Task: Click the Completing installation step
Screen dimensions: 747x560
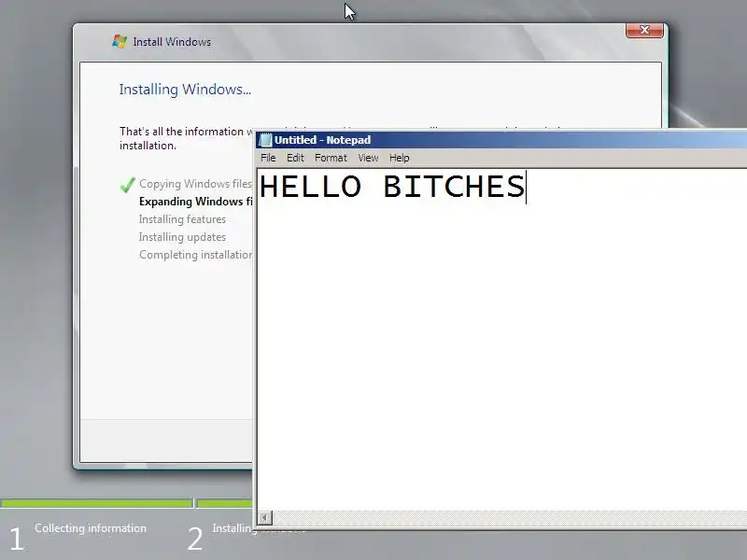Action: 196,255
